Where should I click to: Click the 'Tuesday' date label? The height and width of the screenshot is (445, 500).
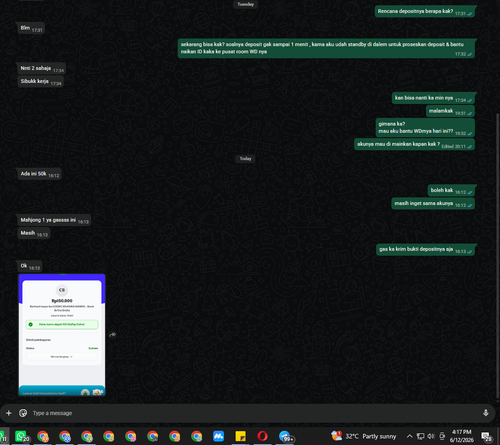point(245,4)
